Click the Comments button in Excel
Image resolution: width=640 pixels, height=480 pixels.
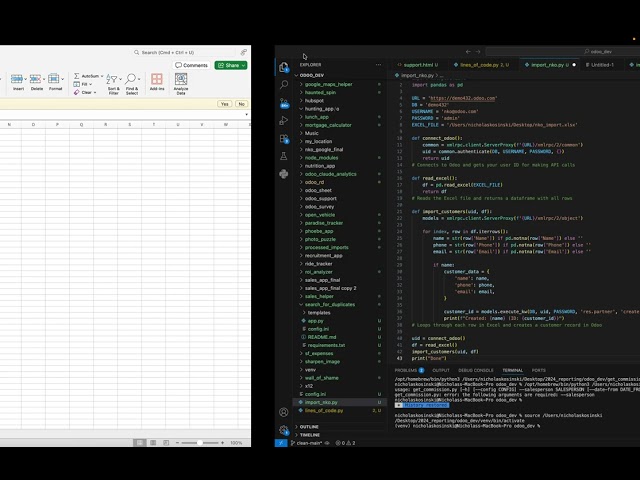[191, 65]
